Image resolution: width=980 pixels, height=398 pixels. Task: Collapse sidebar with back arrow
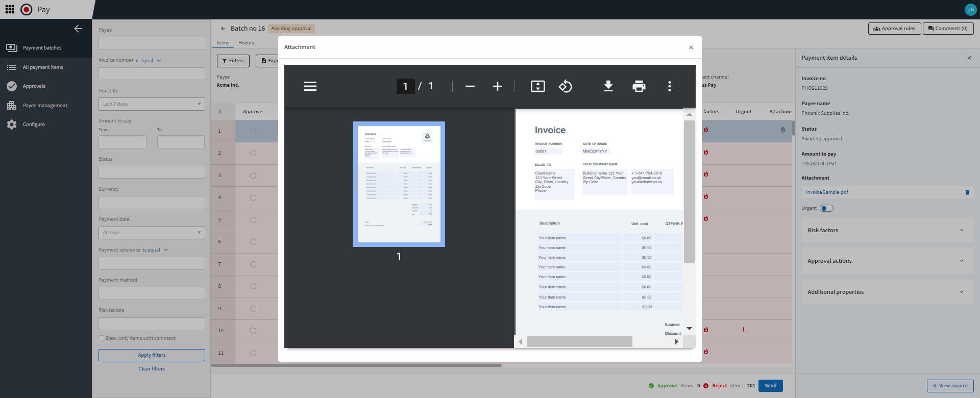(78, 29)
